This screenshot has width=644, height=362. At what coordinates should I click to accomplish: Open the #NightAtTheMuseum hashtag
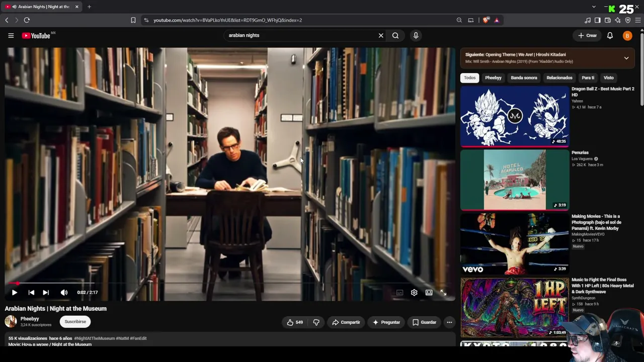coord(95,338)
